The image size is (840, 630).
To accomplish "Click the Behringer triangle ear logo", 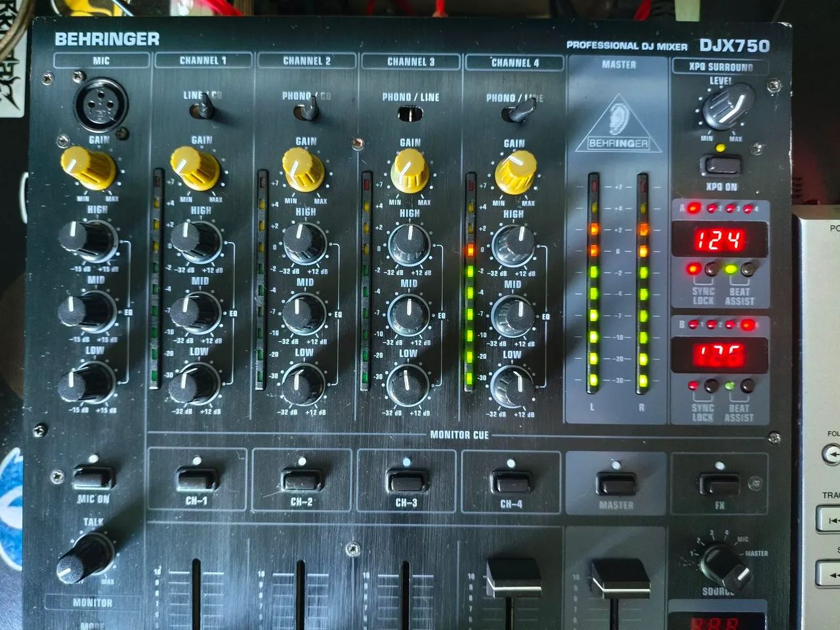I will pyautogui.click(x=618, y=124).
